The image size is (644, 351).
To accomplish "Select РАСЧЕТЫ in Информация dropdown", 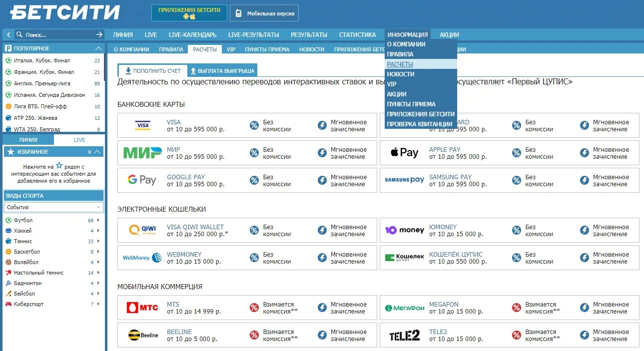I will coord(421,64).
